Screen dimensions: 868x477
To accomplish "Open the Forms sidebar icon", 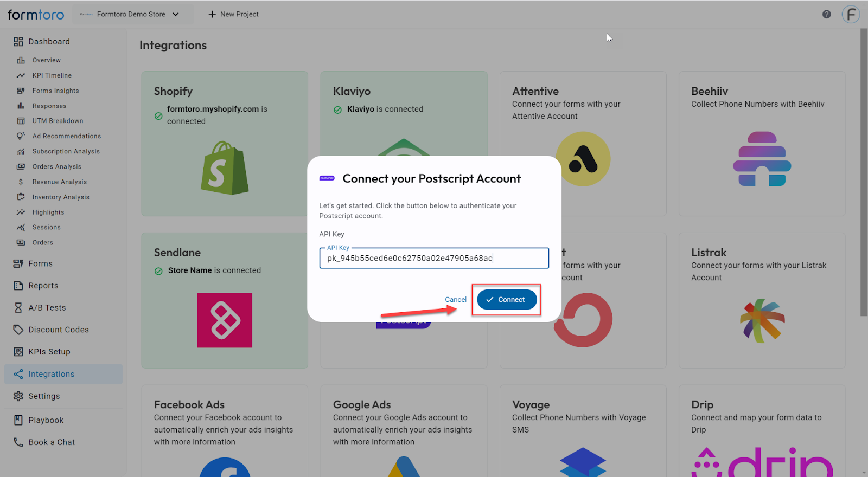I will (x=18, y=263).
